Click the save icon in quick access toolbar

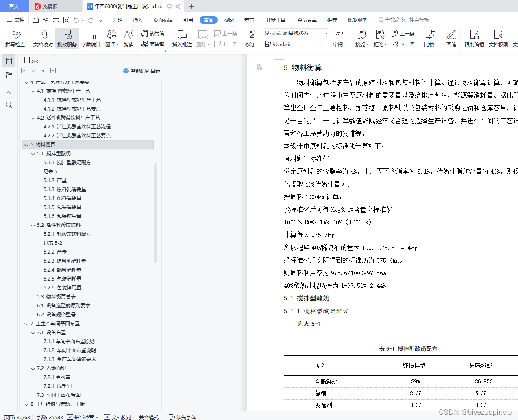click(35, 20)
